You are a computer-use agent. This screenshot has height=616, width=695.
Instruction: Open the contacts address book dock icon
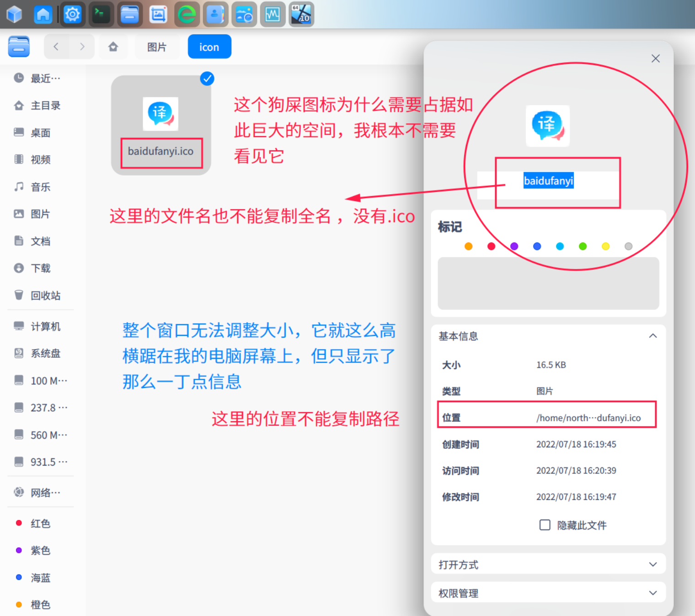click(215, 15)
